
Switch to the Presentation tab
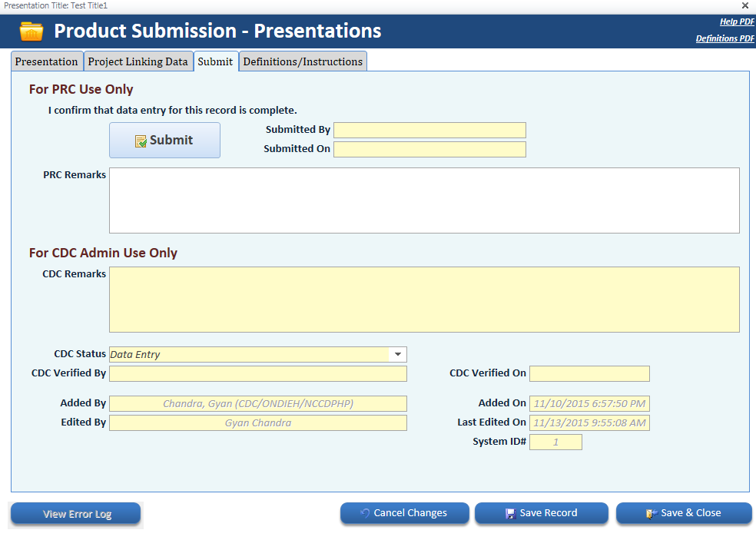pos(47,61)
